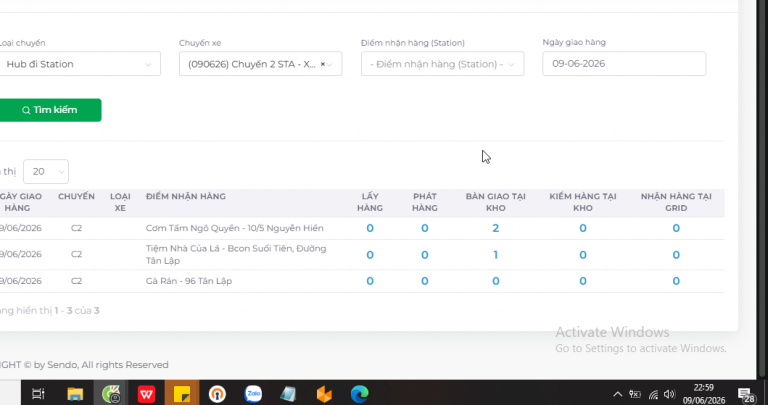
Task: Open Bàn giao tại kho count 0 for Gà Rán
Action: click(496, 281)
